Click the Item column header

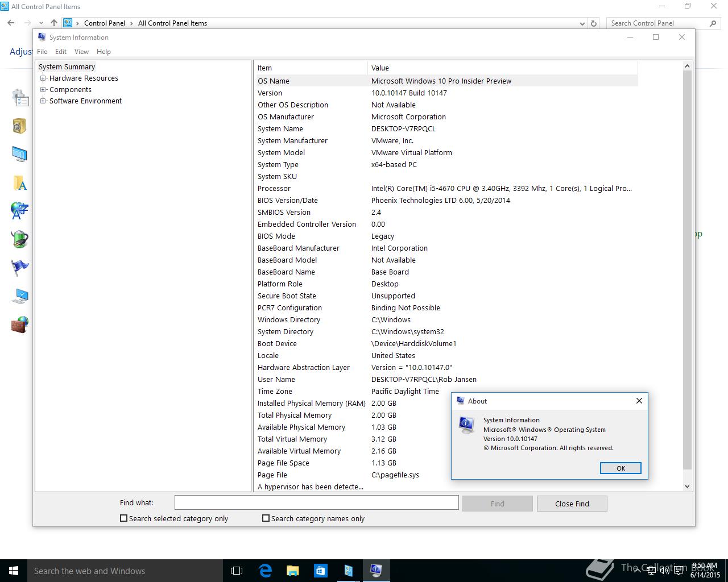311,68
